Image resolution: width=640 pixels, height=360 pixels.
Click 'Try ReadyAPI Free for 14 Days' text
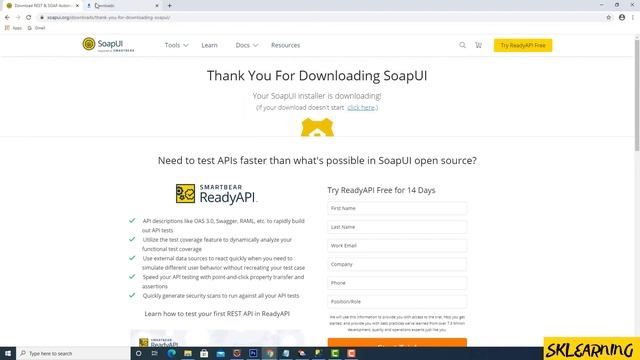381,190
